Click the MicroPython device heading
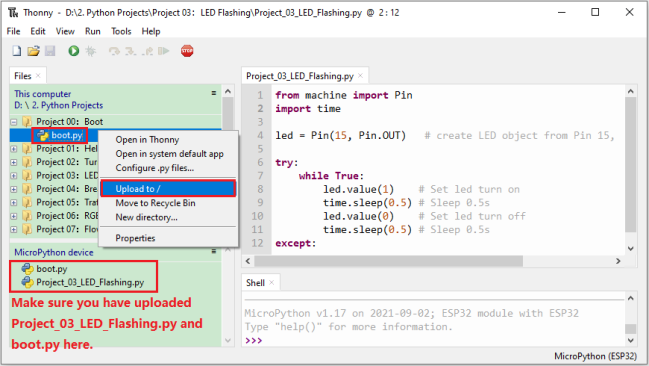The image size is (649, 366). (54, 252)
